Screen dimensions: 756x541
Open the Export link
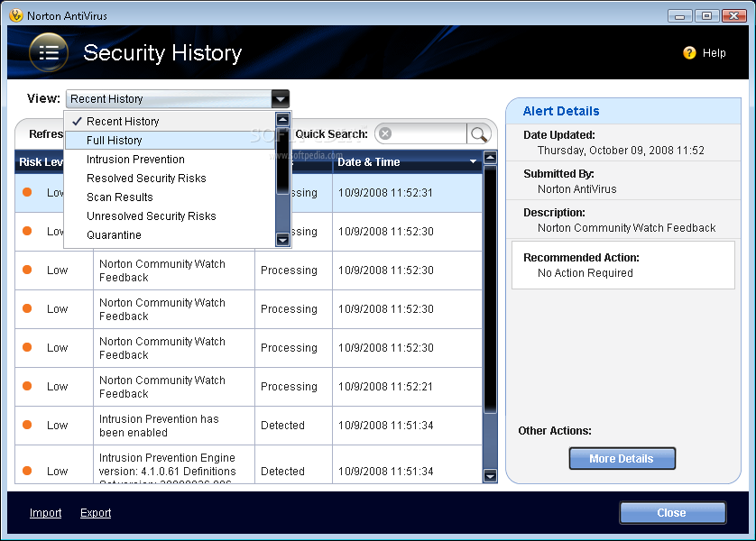point(96,512)
